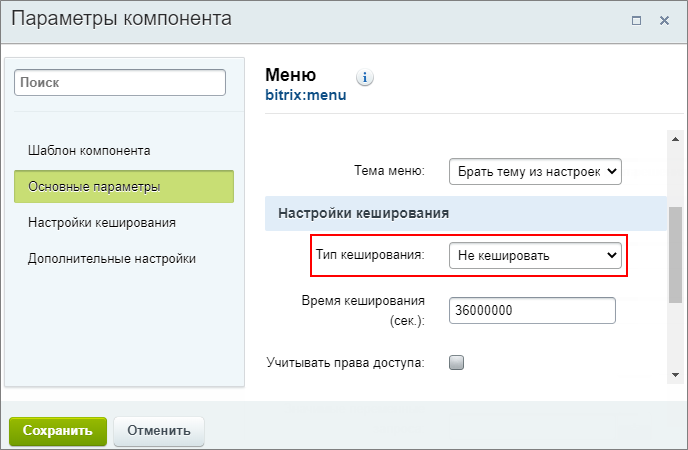
Task: Click the info icon next to Меню
Action: click(365, 78)
